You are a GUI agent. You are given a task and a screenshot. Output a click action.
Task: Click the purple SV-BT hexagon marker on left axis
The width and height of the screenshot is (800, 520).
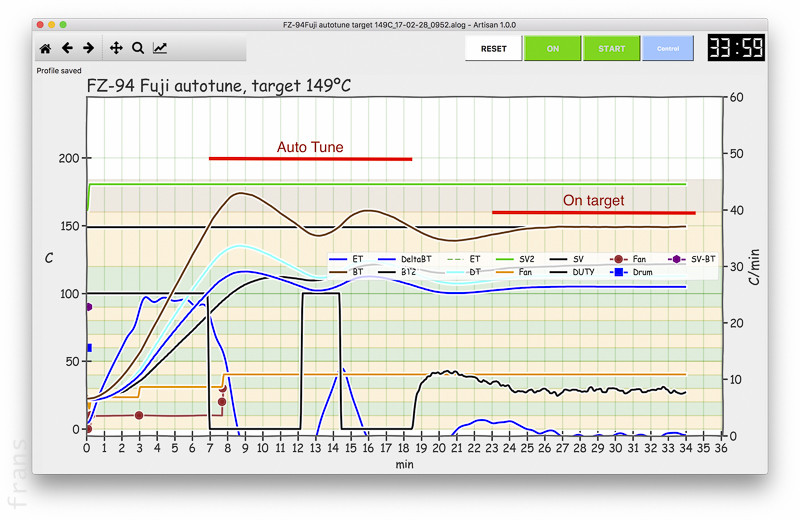pyautogui.click(x=88, y=307)
